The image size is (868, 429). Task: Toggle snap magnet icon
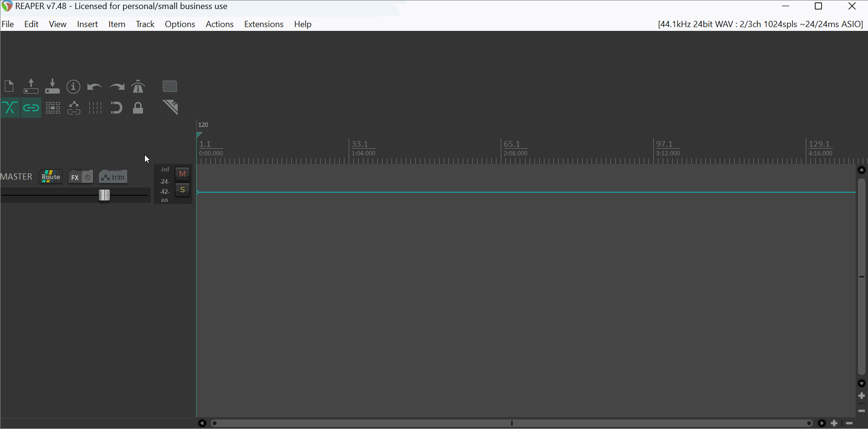click(116, 108)
